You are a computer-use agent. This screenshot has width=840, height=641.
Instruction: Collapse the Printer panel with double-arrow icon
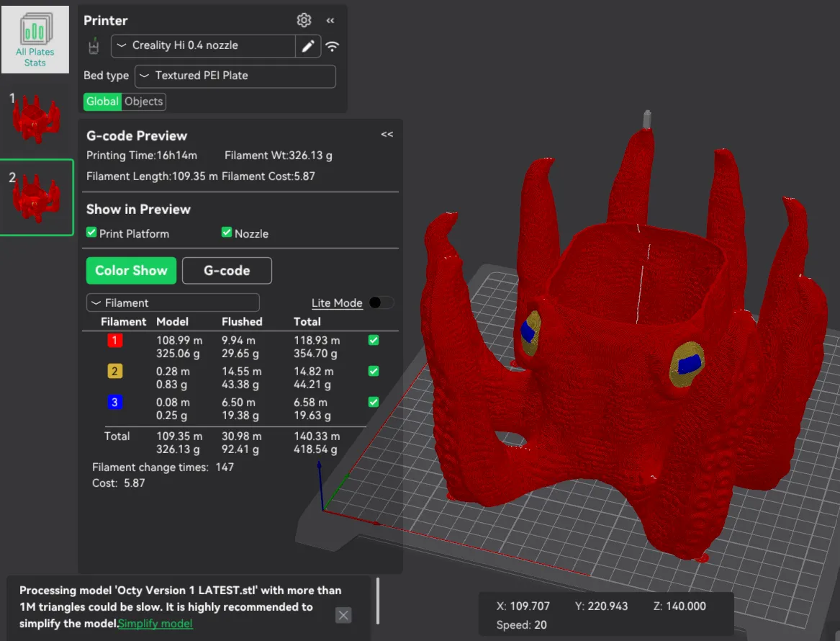pyautogui.click(x=330, y=20)
